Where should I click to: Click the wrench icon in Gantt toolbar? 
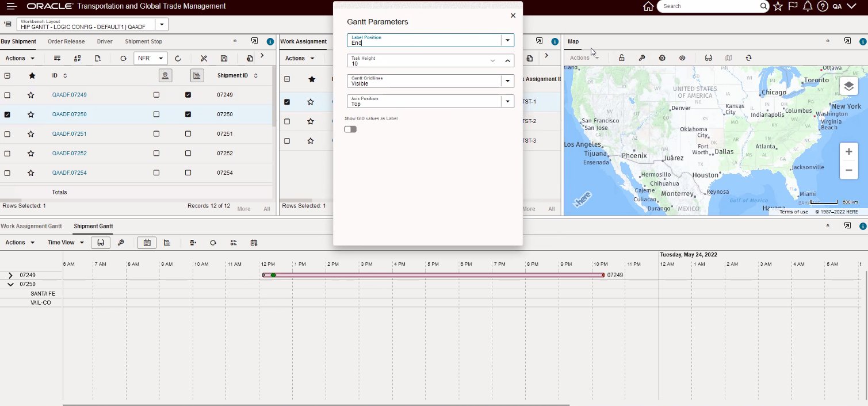point(121,243)
